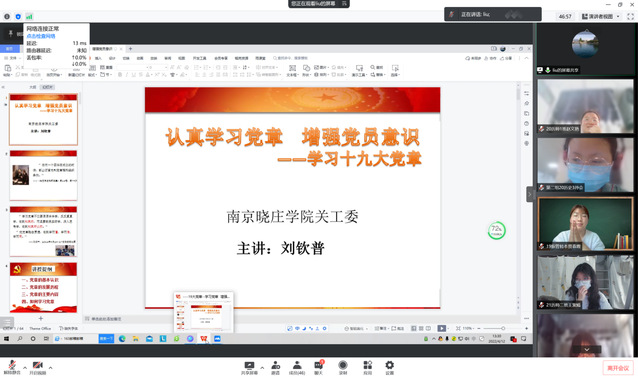Expand audio options arrow beside microphone
The image size is (638, 377).
[25, 368]
